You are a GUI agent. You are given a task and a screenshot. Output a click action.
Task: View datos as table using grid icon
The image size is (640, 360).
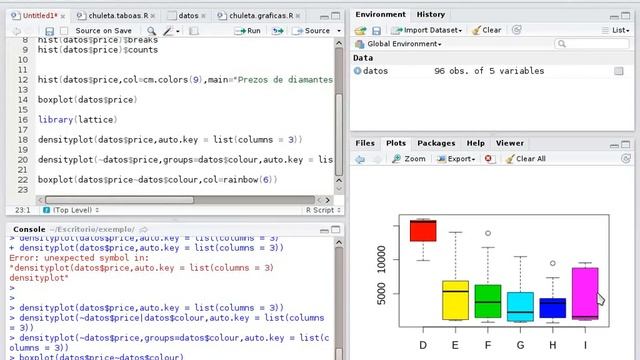point(619,71)
